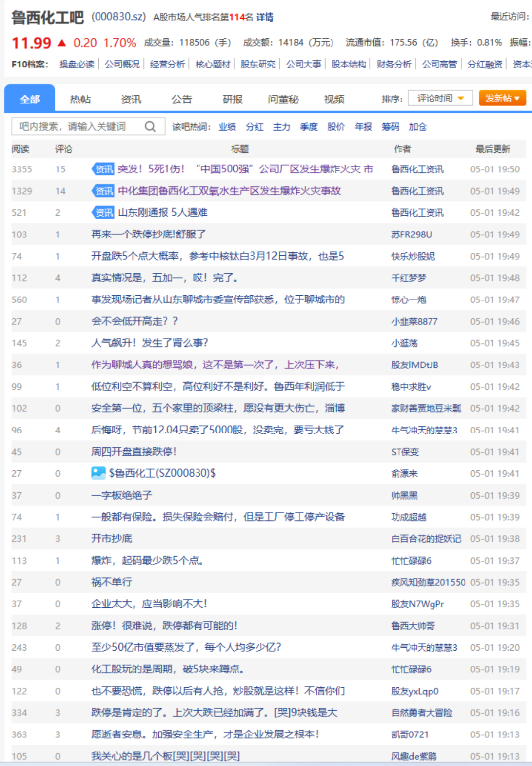The height and width of the screenshot is (766, 532).
Task: Switch to the 热帖 tab
Action: click(80, 99)
